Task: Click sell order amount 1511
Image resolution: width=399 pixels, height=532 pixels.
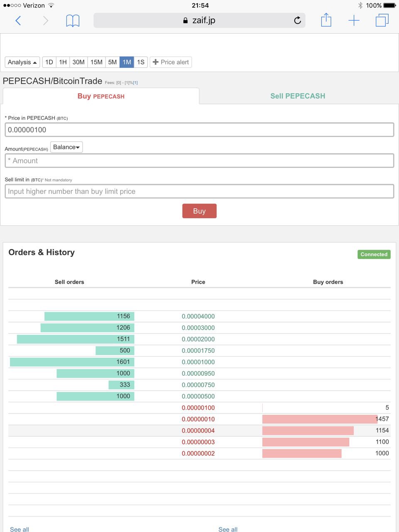Action: (x=123, y=339)
